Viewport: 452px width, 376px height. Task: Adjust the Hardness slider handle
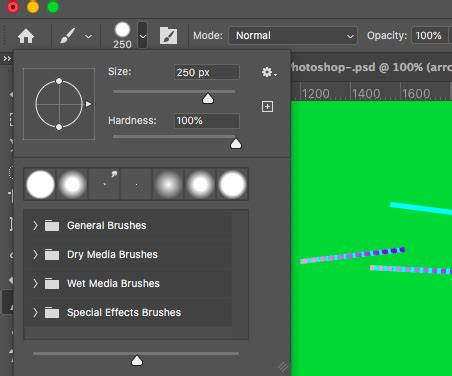236,144
